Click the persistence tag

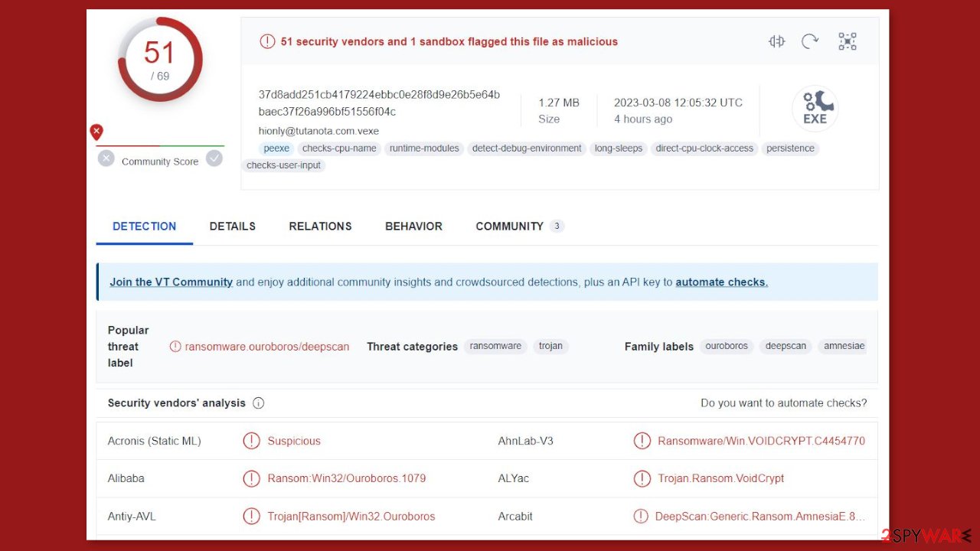pos(790,148)
